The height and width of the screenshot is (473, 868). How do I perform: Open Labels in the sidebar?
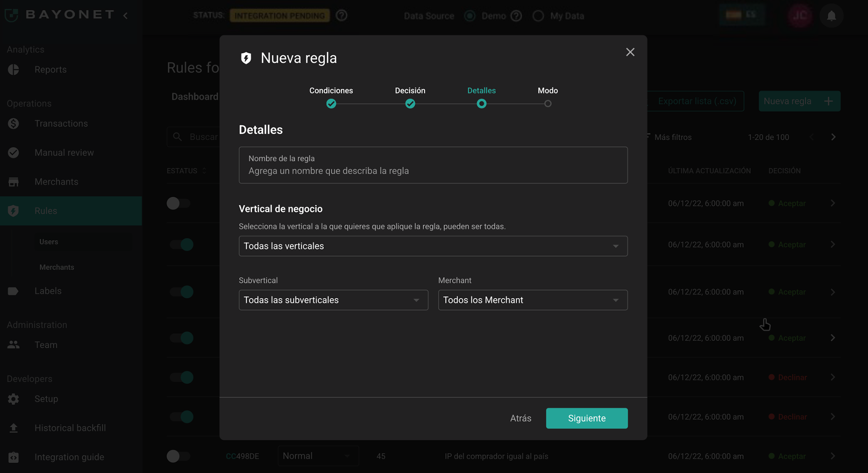tap(48, 291)
